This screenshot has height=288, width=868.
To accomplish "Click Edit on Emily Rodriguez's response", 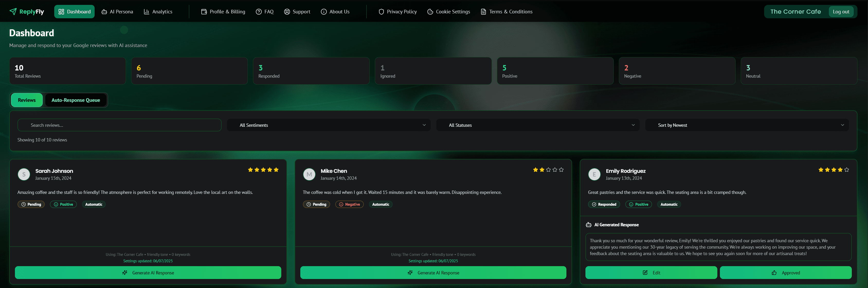I will click(651, 273).
